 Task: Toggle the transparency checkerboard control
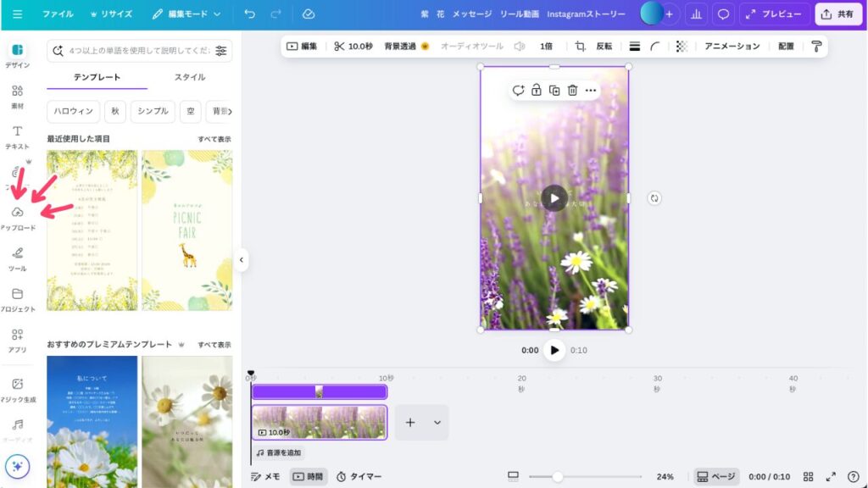682,47
